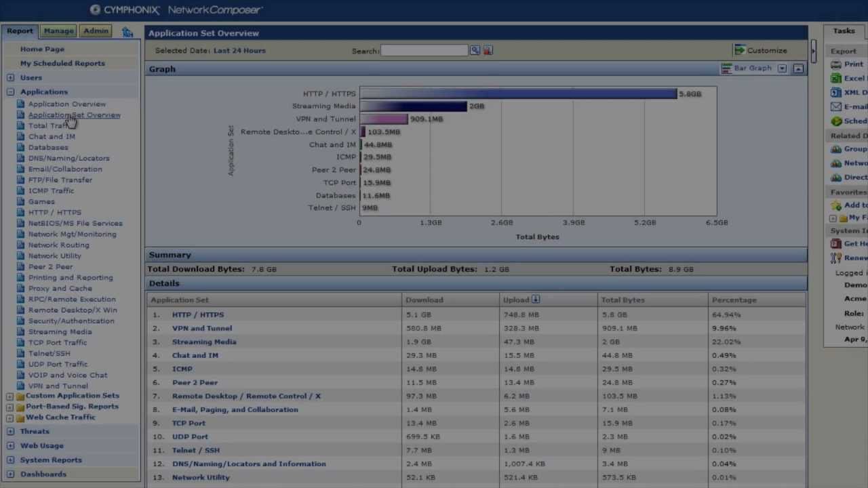This screenshot has height=488, width=868.
Task: Expand the Web Usage section
Action: 10,446
